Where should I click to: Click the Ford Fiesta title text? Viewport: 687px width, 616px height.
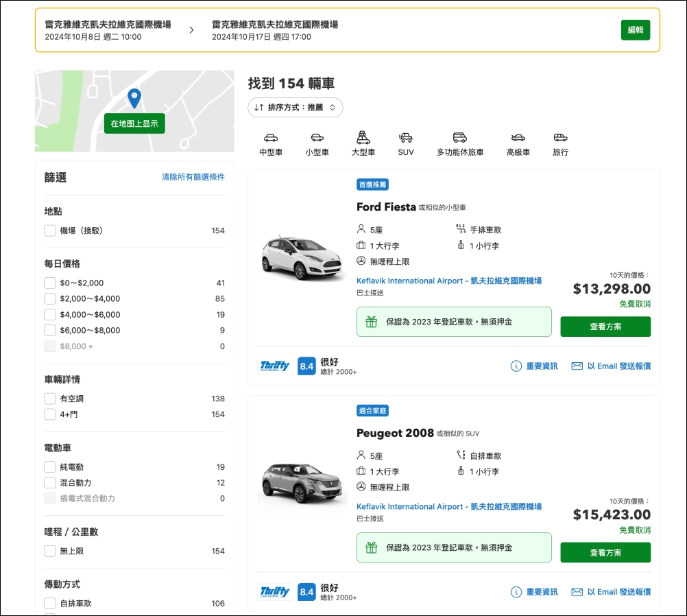[386, 207]
